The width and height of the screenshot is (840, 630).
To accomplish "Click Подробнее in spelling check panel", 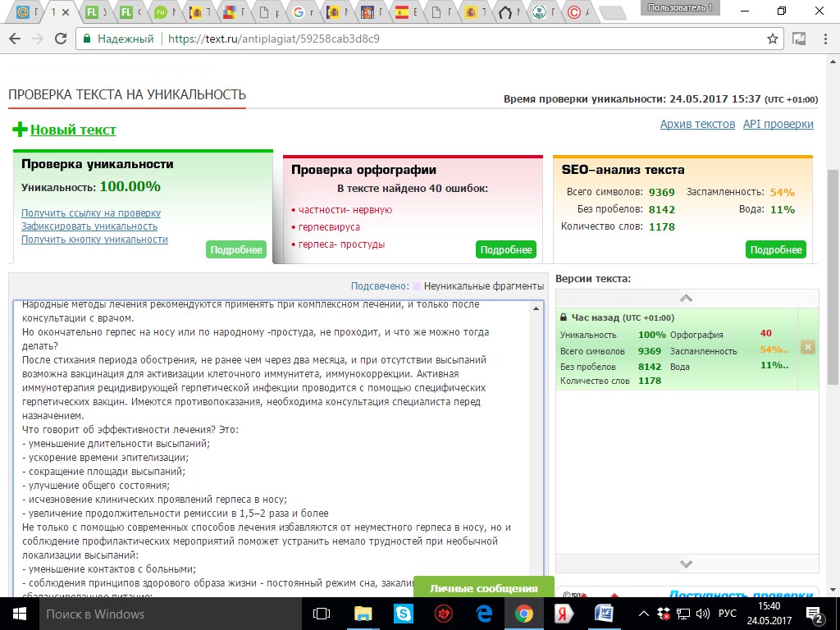I will 505,249.
